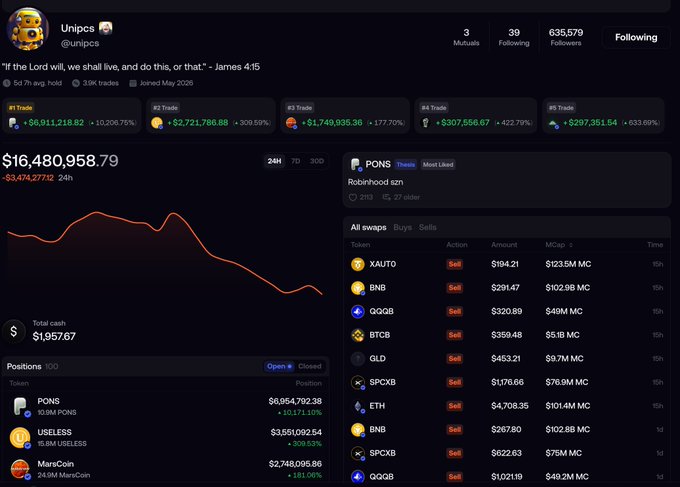This screenshot has height=487, width=680.
Task: Open the #4 Trade card
Action: [476, 115]
